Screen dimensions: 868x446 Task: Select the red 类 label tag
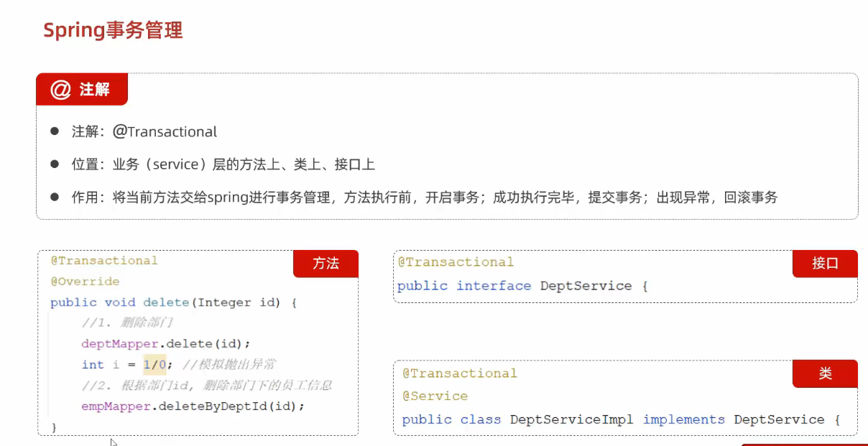coord(825,373)
